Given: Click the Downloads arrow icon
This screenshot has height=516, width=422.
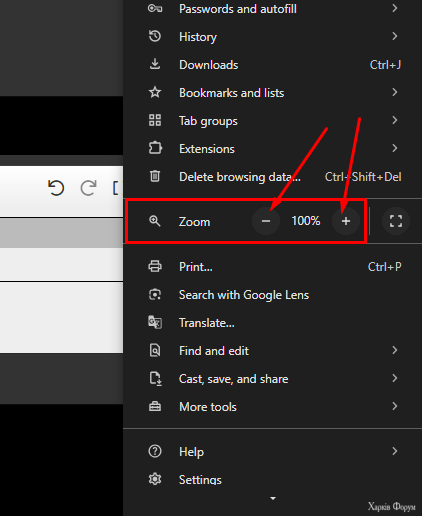Looking at the screenshot, I should tap(155, 64).
